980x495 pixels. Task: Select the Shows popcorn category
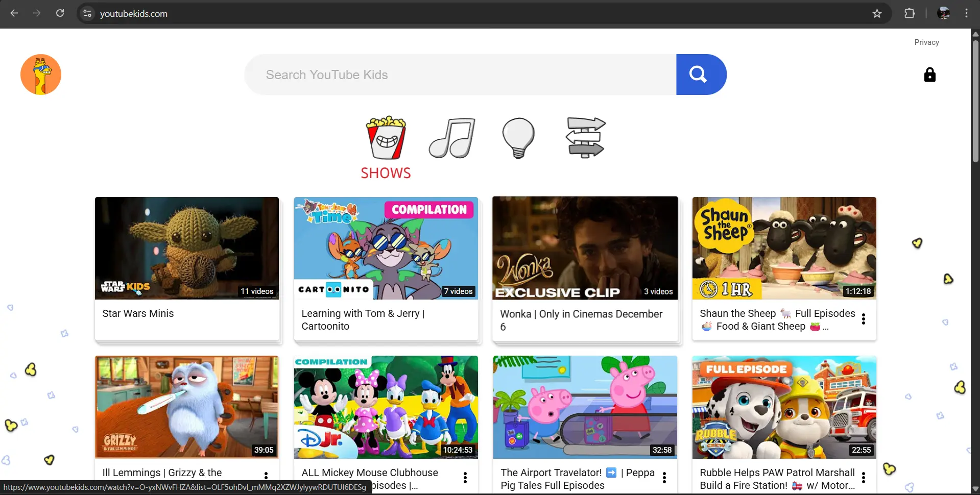click(x=386, y=148)
